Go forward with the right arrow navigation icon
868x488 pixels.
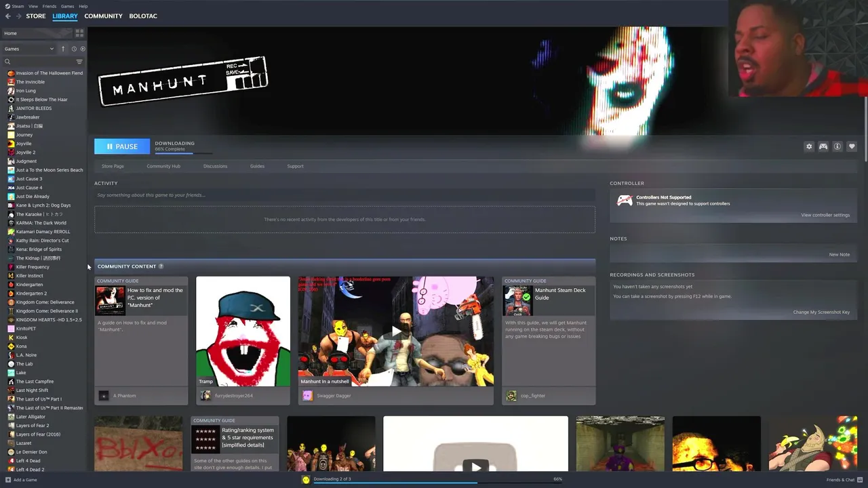coord(18,16)
